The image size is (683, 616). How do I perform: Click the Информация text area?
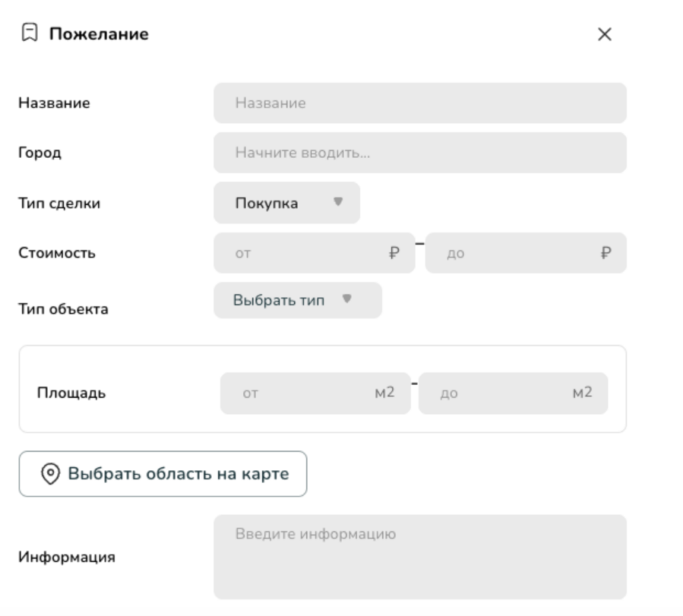tap(420, 557)
